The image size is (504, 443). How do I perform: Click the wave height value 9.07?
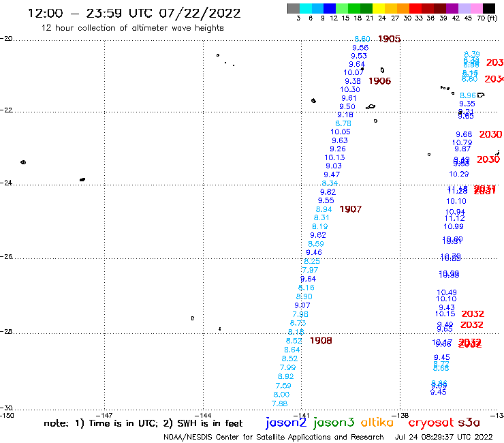302,305
